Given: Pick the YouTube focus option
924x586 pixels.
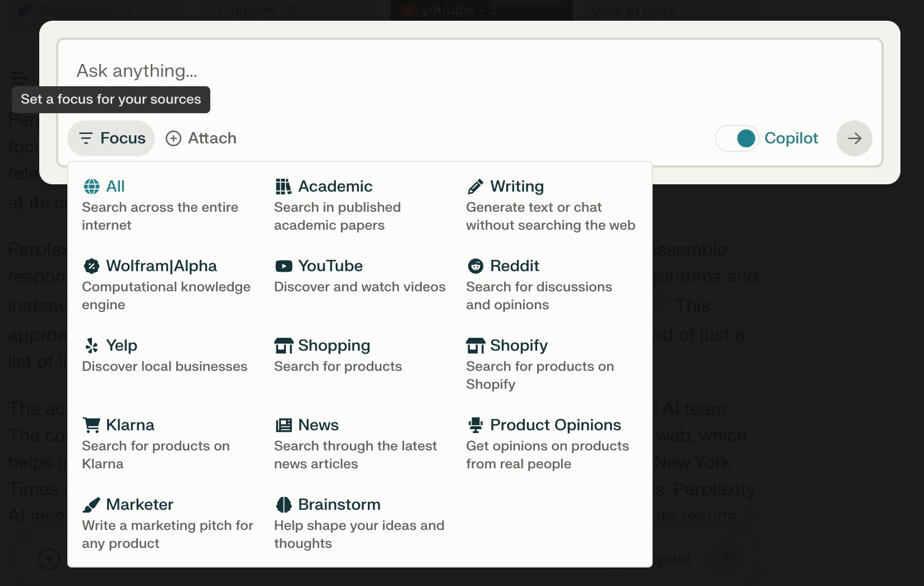Looking at the screenshot, I should tap(360, 276).
